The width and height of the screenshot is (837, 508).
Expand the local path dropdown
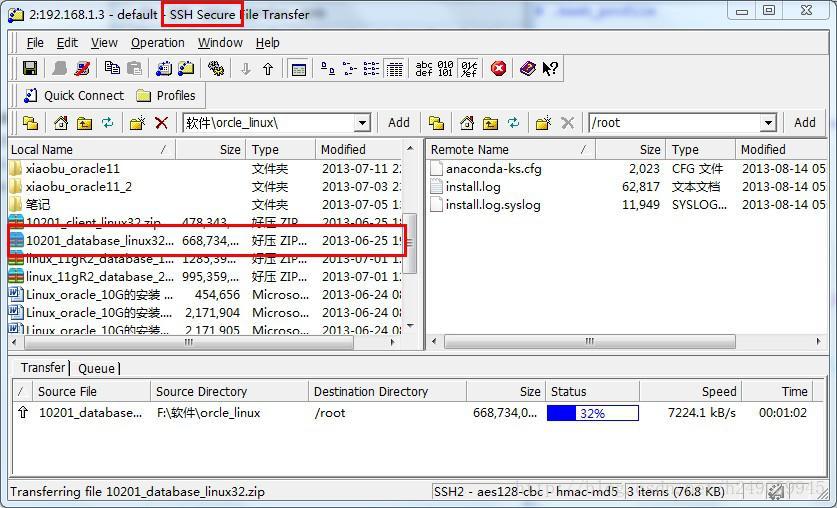362,123
